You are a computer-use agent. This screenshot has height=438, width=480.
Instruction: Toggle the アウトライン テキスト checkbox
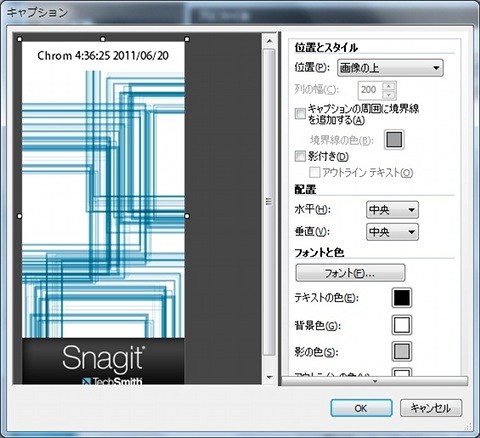coord(315,172)
